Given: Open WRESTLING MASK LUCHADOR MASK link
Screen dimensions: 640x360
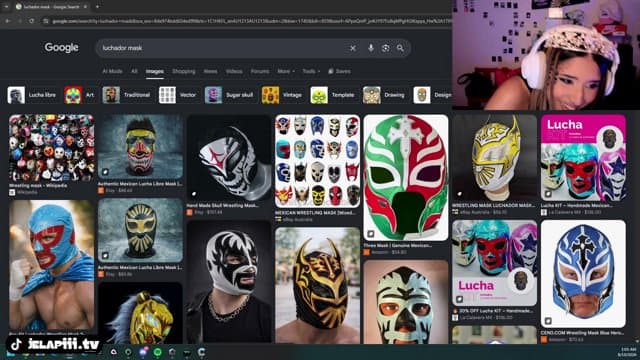Looking at the screenshot, I should pyautogui.click(x=493, y=205).
